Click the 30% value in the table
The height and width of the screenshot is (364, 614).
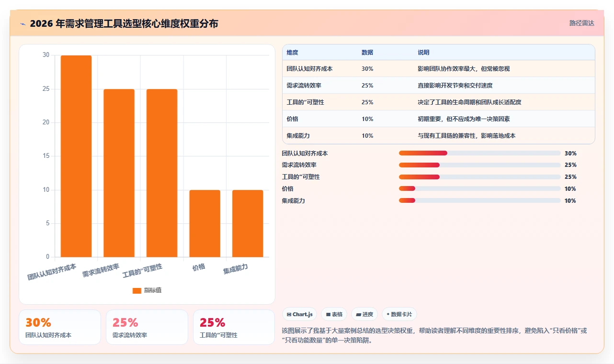367,69
